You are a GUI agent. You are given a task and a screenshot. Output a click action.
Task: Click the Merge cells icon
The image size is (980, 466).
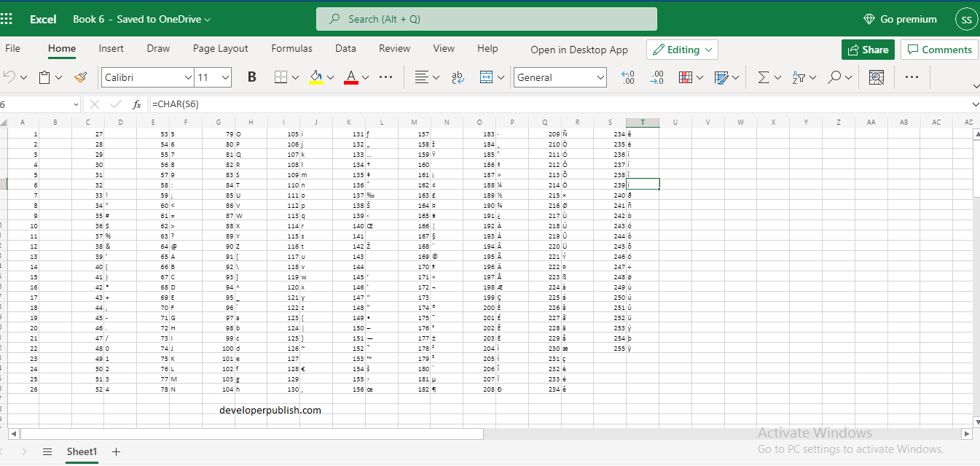(x=486, y=77)
